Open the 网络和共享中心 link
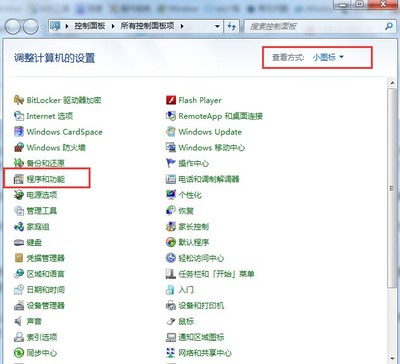Viewport: 400px width, 364px height. (x=205, y=353)
